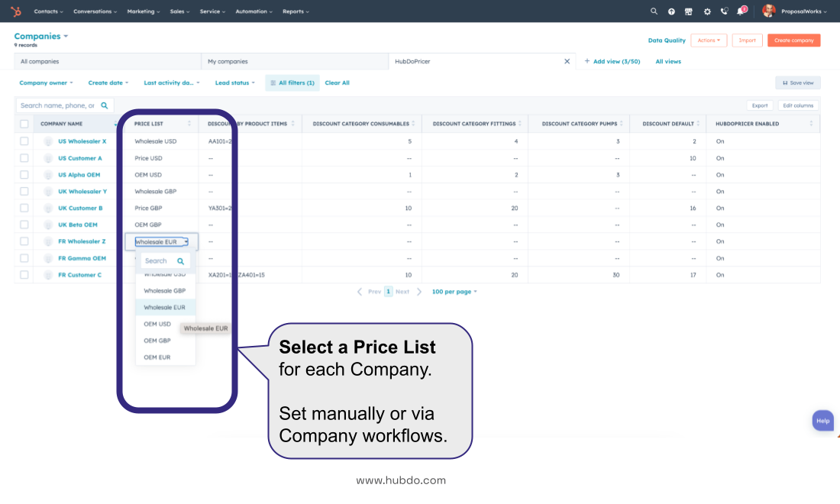
Task: Select the US Customer A row checkbox
Action: (24, 158)
